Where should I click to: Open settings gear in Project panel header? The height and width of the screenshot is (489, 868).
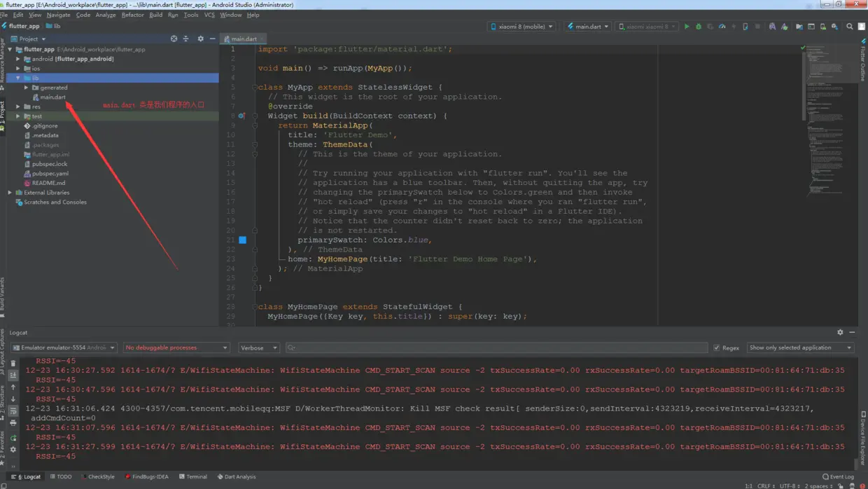[200, 39]
